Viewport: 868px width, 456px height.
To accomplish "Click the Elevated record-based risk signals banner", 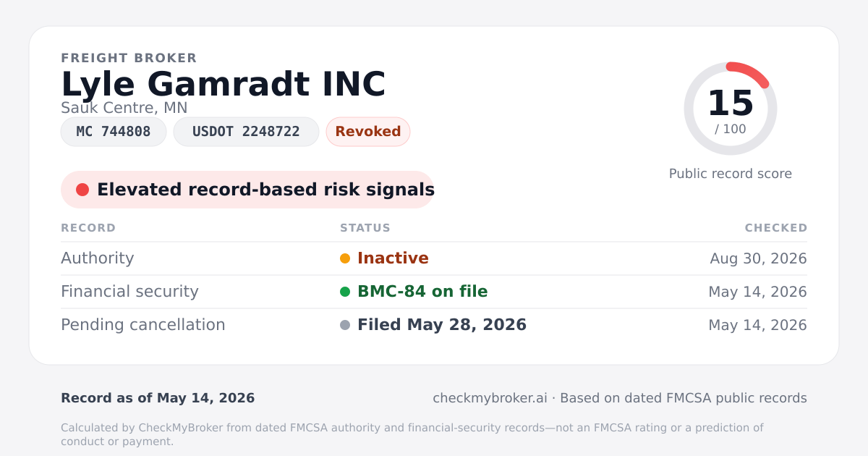I will (x=247, y=190).
